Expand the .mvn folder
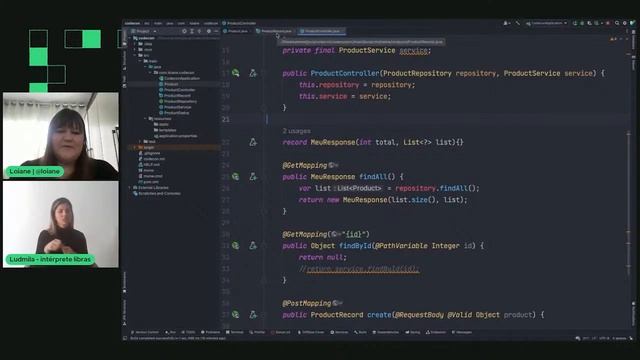This screenshot has height=360, width=640. pyautogui.click(x=135, y=49)
